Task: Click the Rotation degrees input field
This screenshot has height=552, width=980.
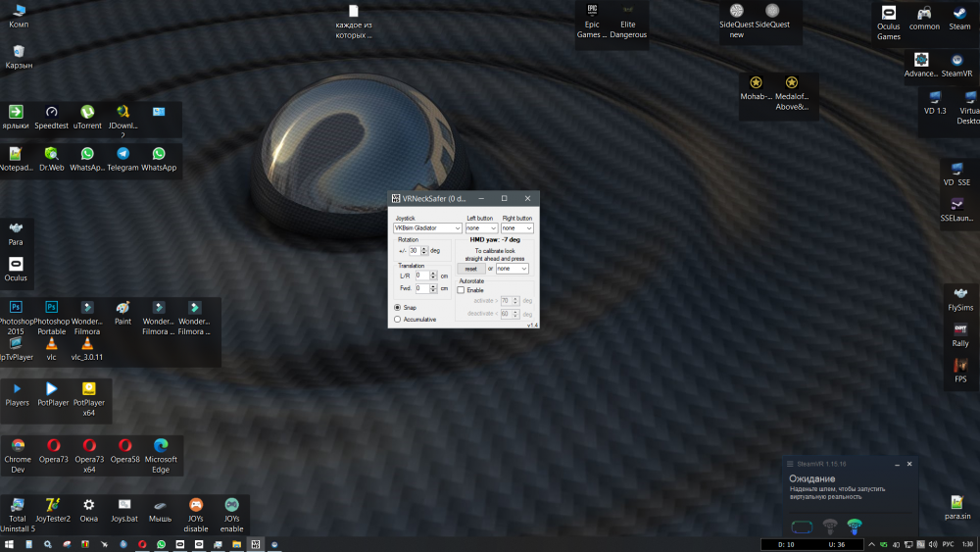Action: tap(415, 251)
